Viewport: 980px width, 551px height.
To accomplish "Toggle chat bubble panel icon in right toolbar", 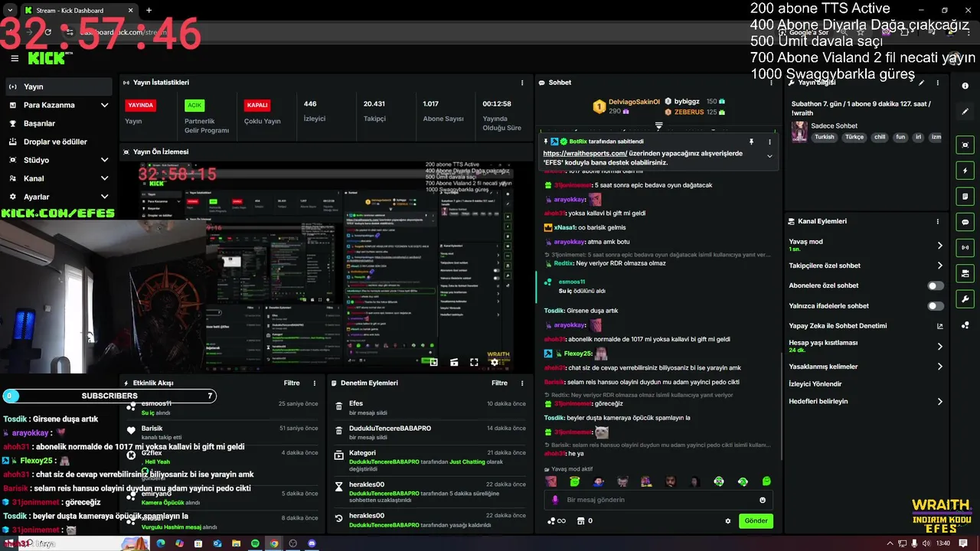I will click(965, 222).
